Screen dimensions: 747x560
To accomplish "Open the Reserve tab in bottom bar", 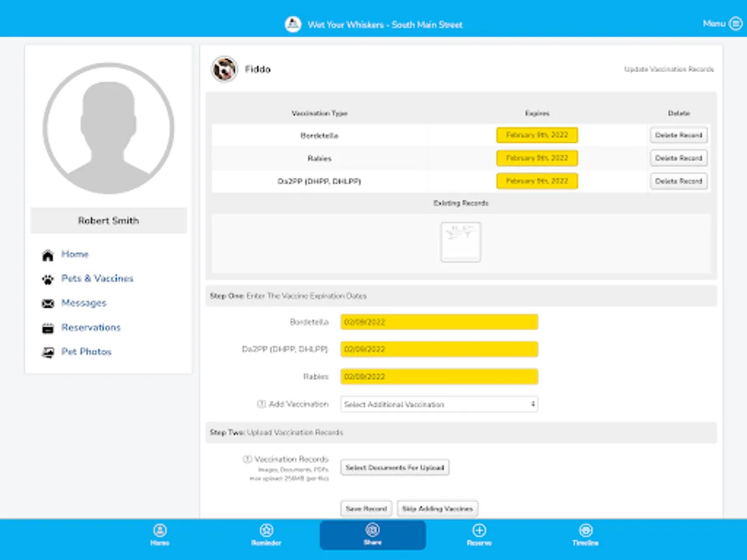I will point(479,534).
